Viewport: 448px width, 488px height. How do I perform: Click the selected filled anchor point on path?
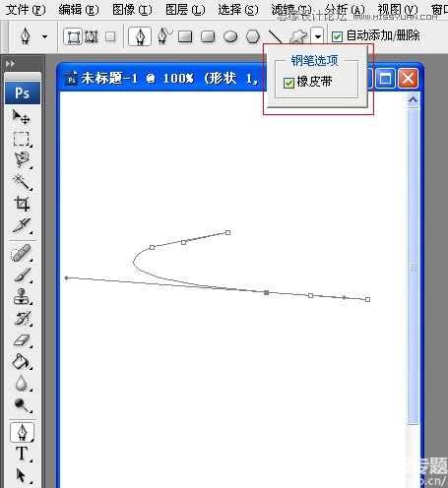(266, 292)
